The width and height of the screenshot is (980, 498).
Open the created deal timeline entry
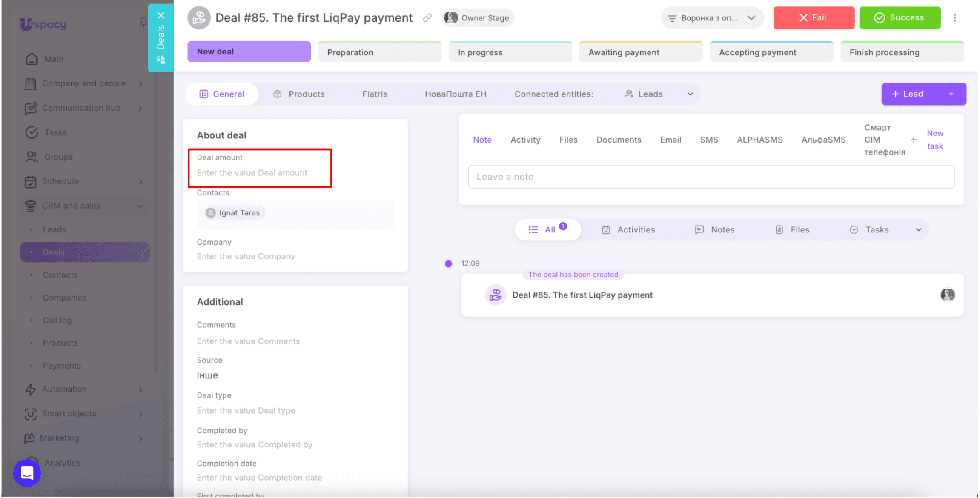point(712,295)
